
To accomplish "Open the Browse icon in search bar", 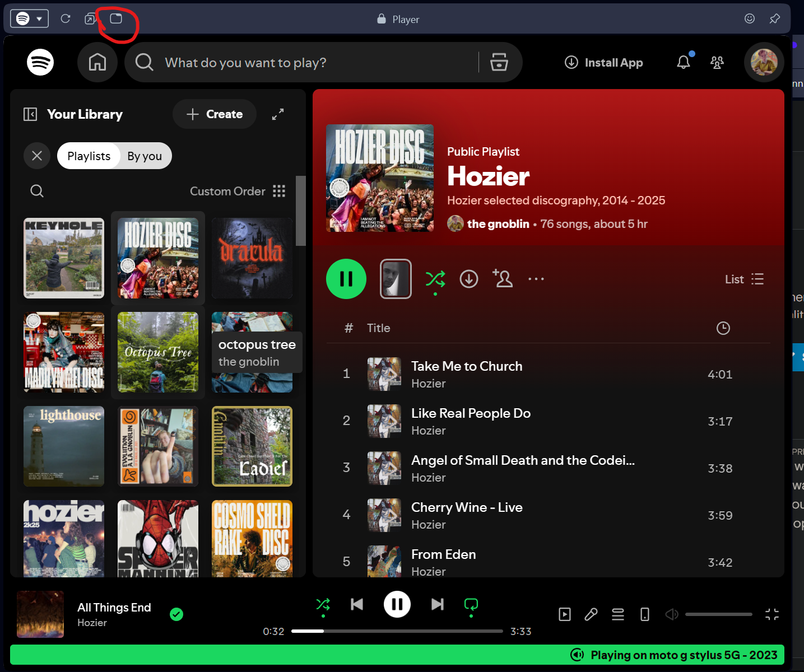I will coord(499,62).
